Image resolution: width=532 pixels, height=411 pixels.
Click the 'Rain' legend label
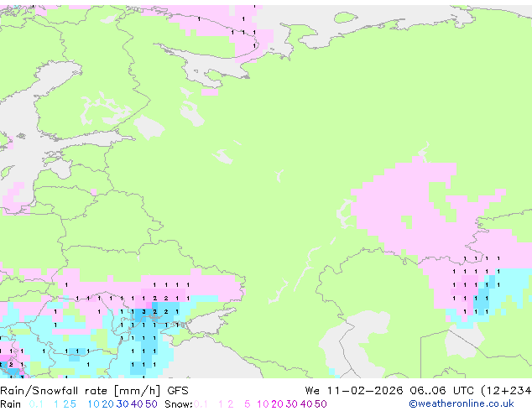click(x=11, y=404)
